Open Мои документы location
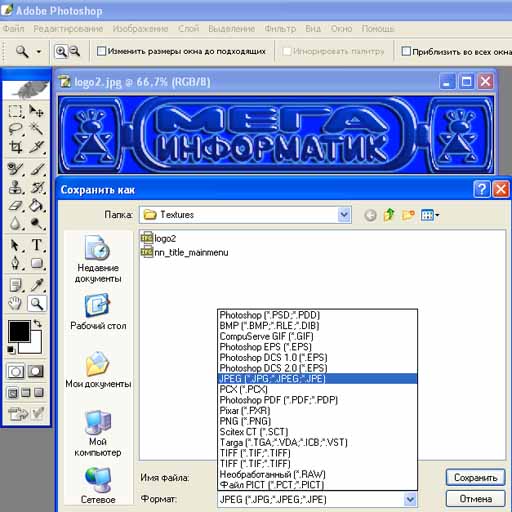512x512 pixels. click(x=98, y=369)
